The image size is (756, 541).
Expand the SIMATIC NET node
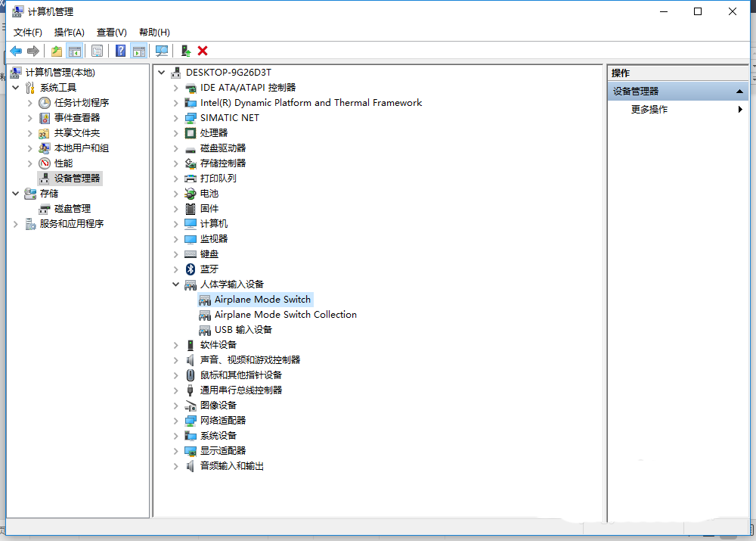[x=176, y=118]
